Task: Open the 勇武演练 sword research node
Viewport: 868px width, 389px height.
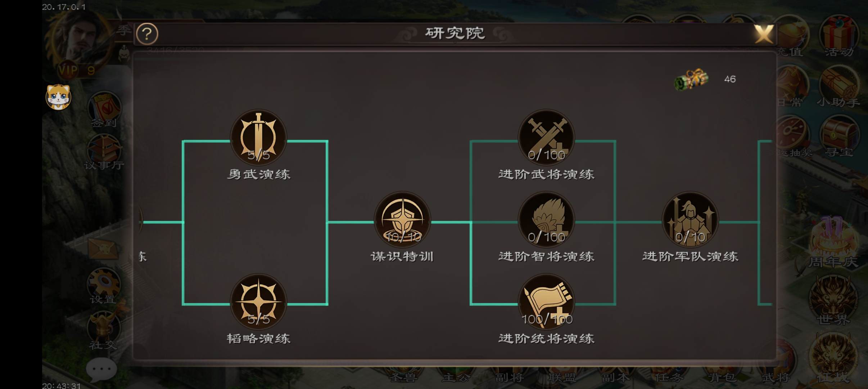Action: pos(258,138)
